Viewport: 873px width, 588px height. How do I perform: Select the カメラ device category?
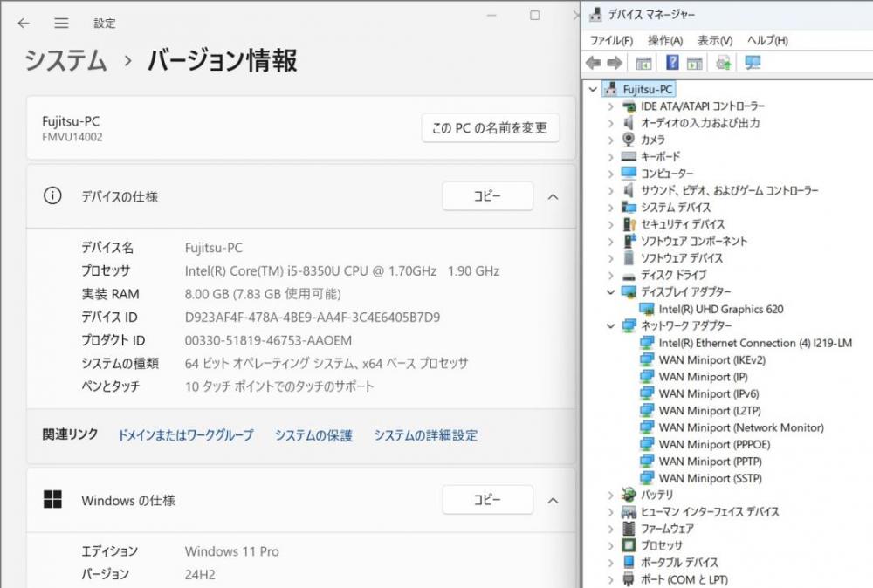[652, 140]
